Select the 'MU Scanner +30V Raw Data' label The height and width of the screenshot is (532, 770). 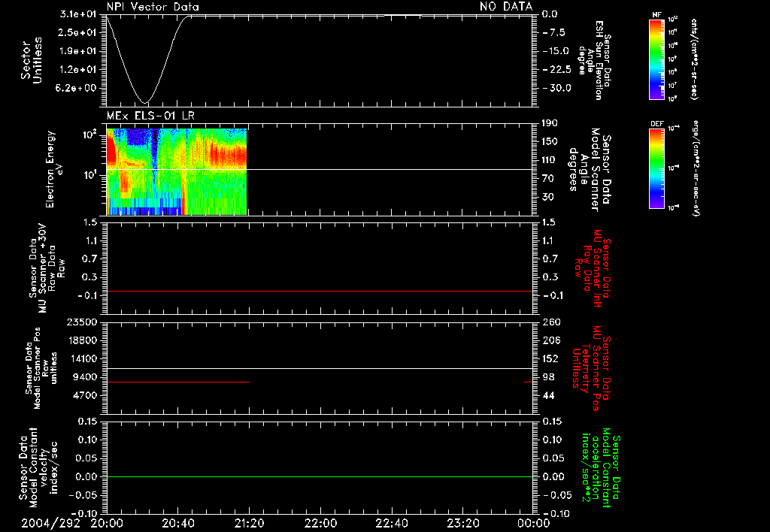coord(47,268)
